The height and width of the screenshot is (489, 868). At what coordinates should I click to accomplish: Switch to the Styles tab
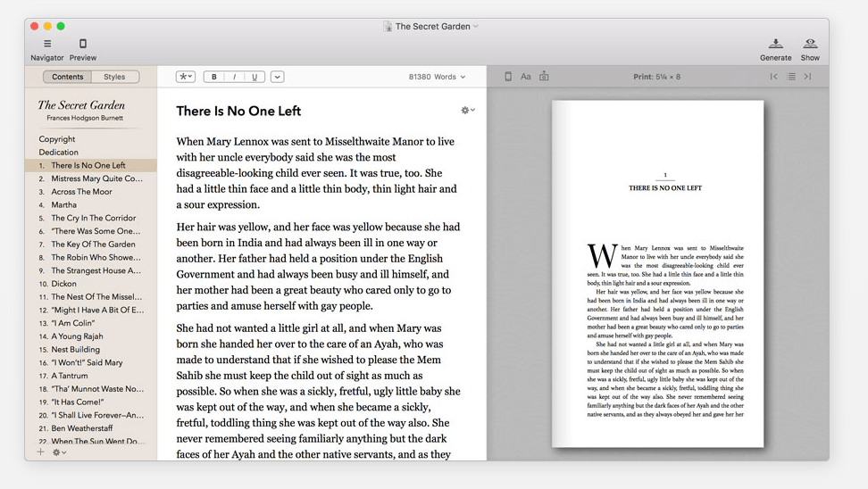click(114, 77)
